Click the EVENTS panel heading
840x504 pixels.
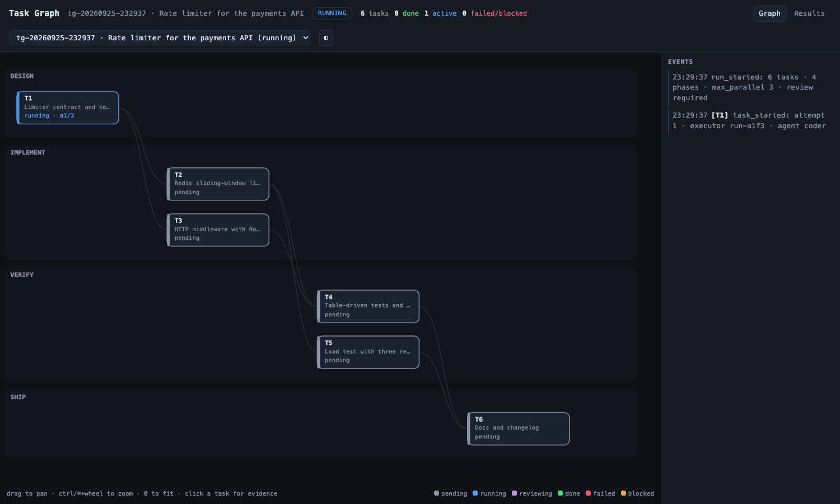click(x=680, y=62)
